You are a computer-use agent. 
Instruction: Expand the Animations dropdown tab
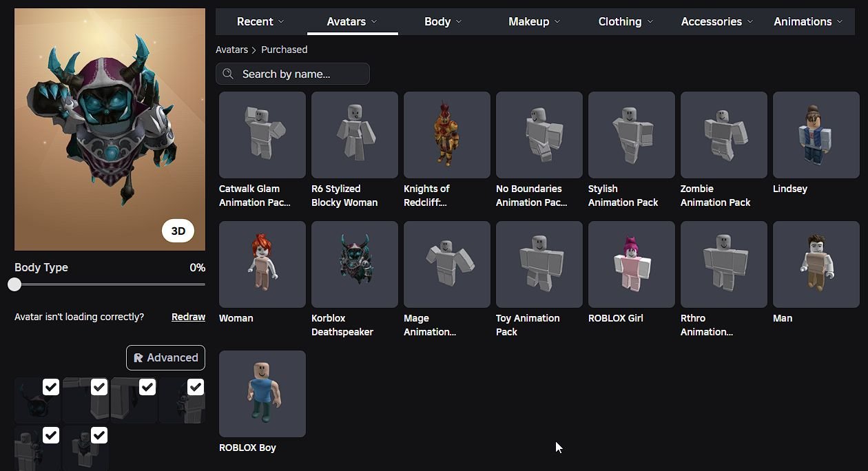click(808, 21)
